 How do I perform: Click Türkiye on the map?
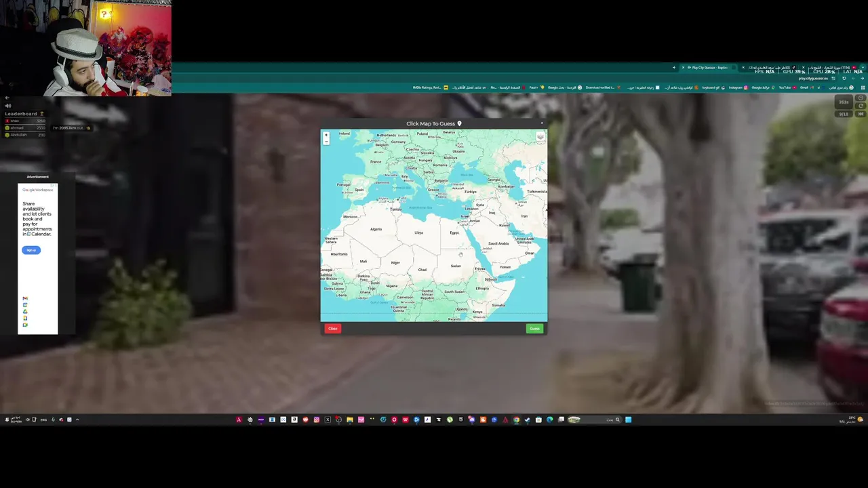pos(470,192)
